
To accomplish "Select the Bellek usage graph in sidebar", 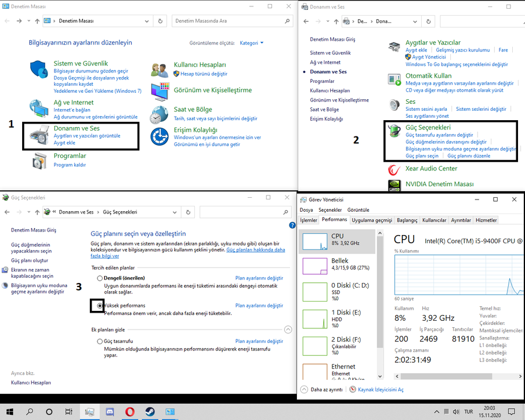I will (x=337, y=265).
